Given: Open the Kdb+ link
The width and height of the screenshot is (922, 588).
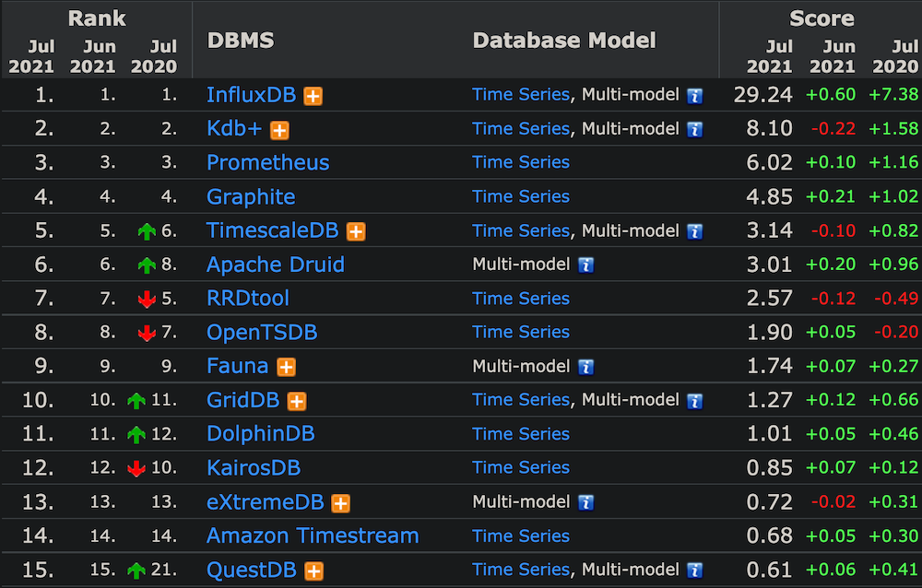Looking at the screenshot, I should pyautogui.click(x=234, y=128).
